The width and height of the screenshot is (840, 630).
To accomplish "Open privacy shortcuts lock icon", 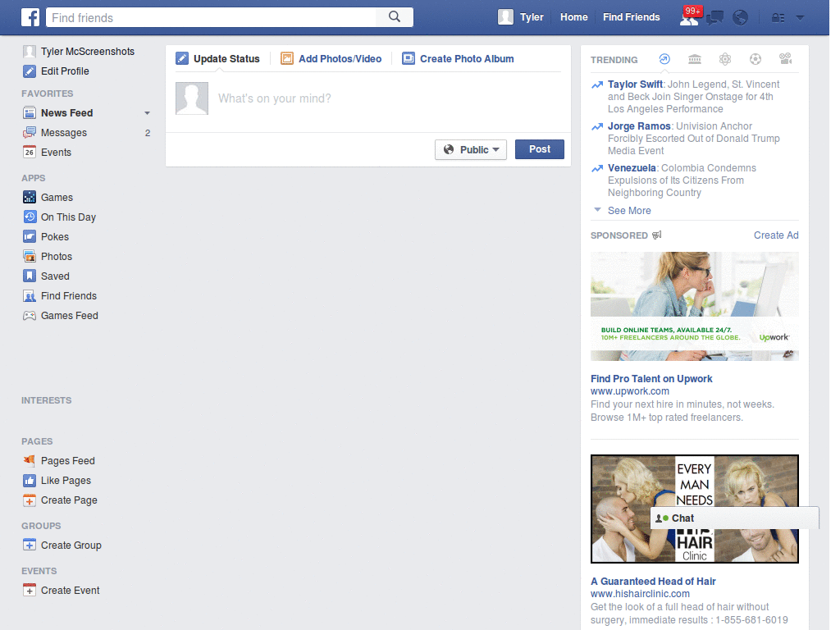I will tap(778, 18).
